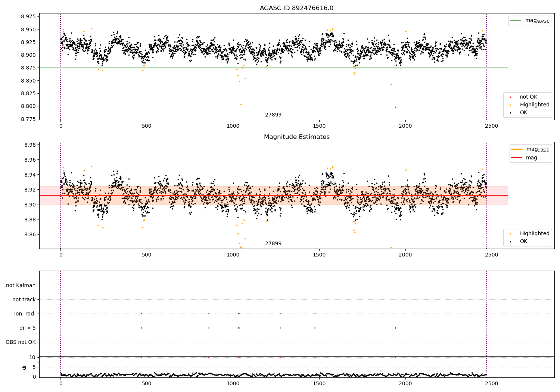Click the orange line swatch next to mag OBSID
The height and width of the screenshot is (392, 560).
click(x=517, y=149)
